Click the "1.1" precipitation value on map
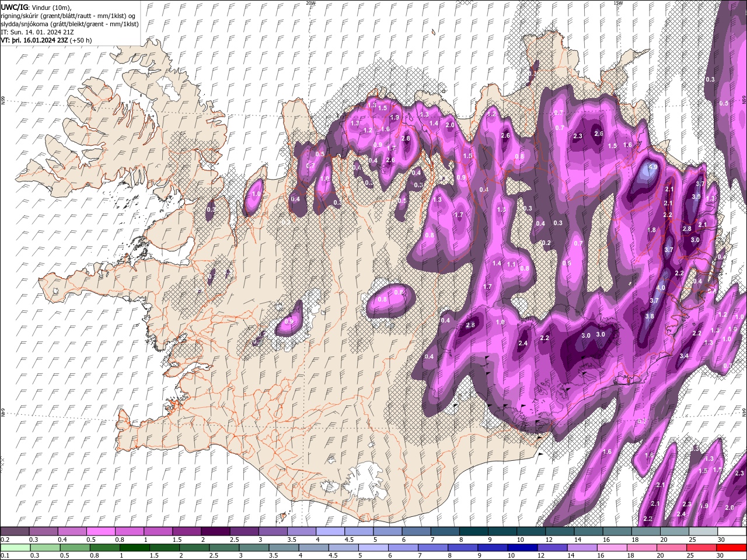747x560 pixels. (x=511, y=264)
